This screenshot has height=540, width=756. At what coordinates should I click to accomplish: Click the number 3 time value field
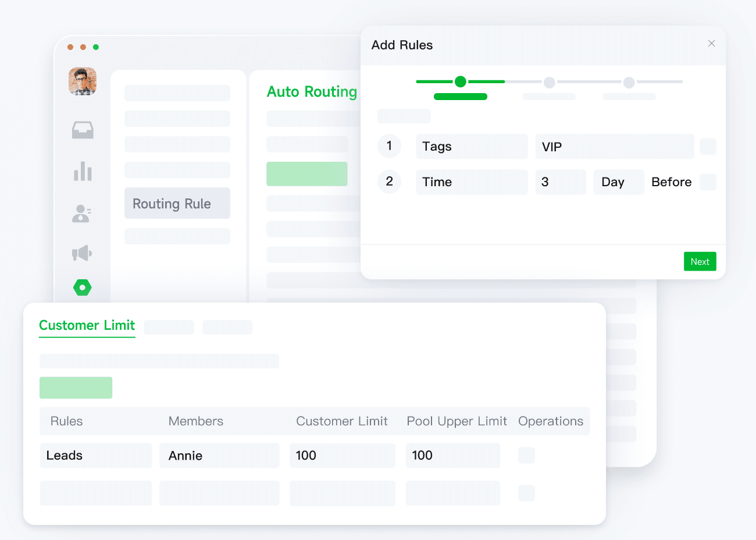(560, 182)
